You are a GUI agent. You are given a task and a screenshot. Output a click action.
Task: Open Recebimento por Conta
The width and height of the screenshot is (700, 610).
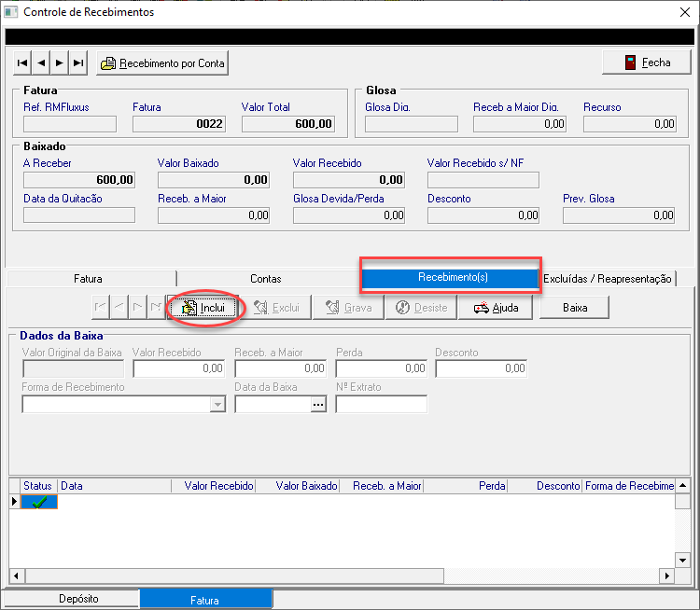click(162, 62)
